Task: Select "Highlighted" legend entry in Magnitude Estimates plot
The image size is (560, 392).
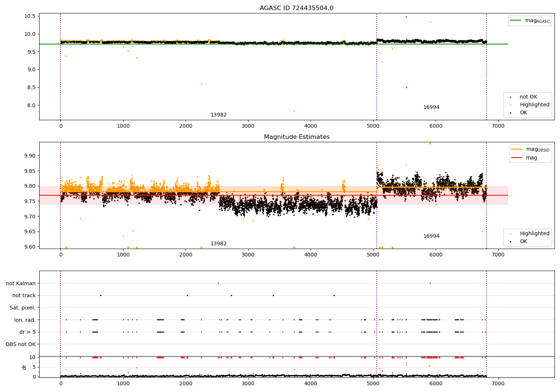Action: [534, 234]
